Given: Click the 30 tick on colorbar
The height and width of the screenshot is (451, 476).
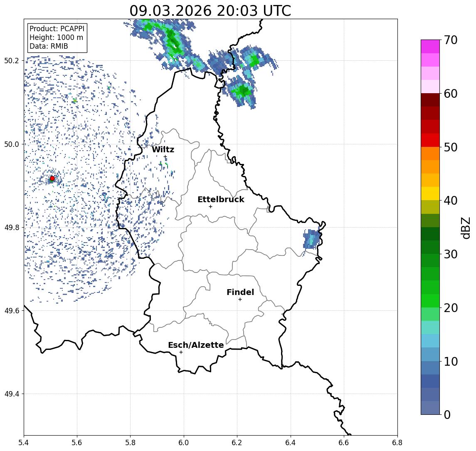Looking at the screenshot, I should click(x=451, y=254).
